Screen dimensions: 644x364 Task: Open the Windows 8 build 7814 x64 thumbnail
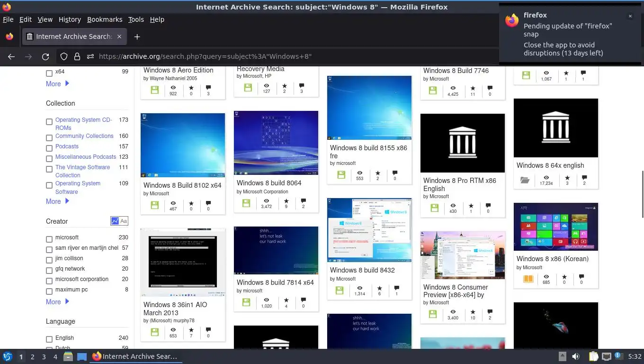(x=276, y=250)
